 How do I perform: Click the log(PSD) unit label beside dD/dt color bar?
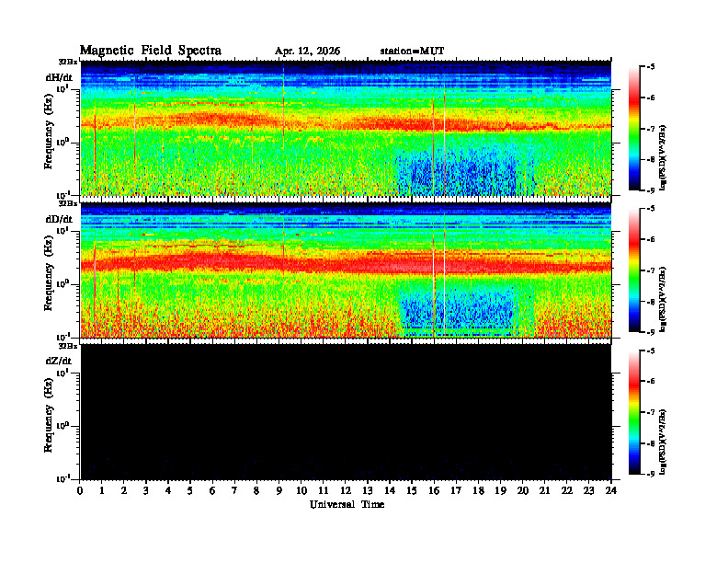coord(664,299)
